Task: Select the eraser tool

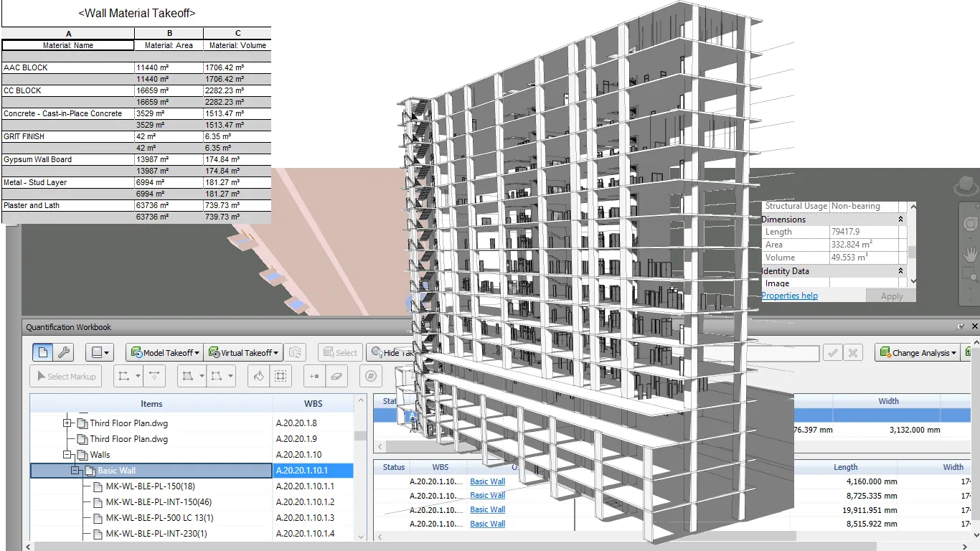Action: pos(336,376)
